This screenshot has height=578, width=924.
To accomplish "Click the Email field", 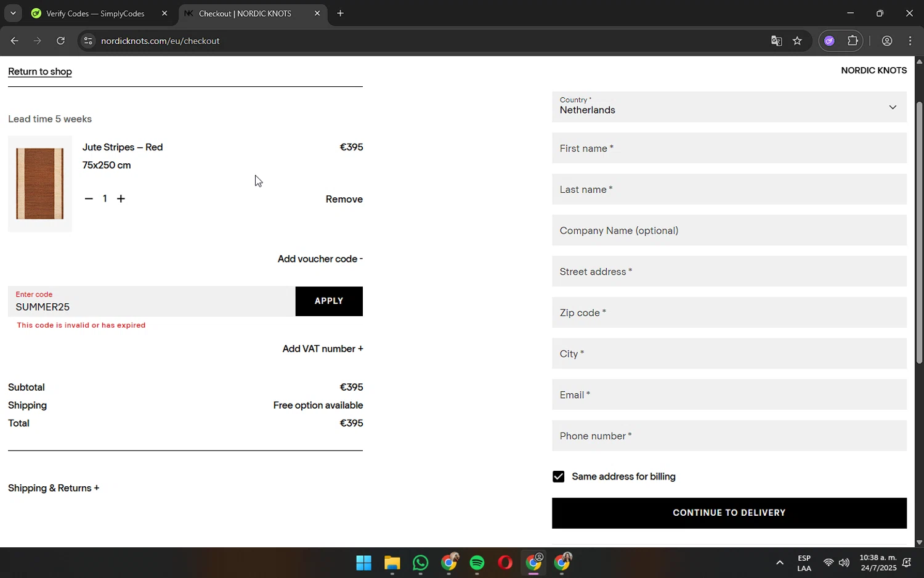I will pyautogui.click(x=729, y=395).
